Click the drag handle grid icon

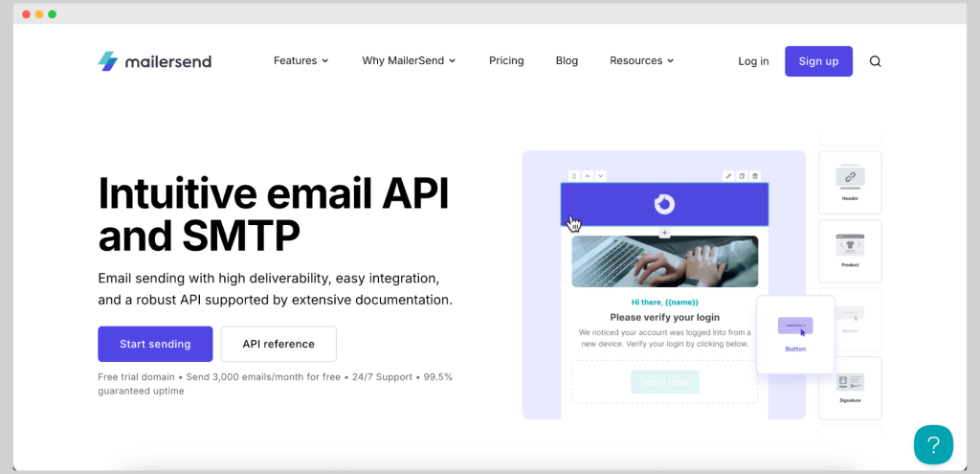[574, 176]
